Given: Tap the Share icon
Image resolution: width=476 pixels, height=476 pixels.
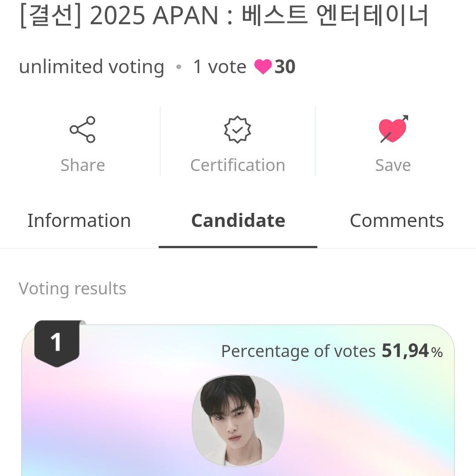Looking at the screenshot, I should 82,130.
